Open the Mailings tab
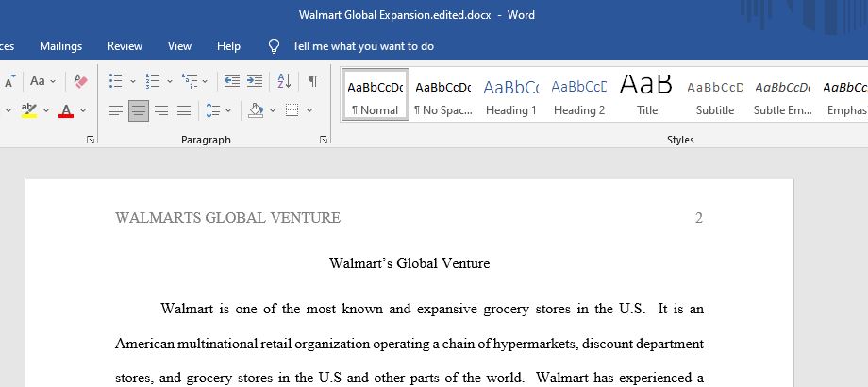 (61, 46)
